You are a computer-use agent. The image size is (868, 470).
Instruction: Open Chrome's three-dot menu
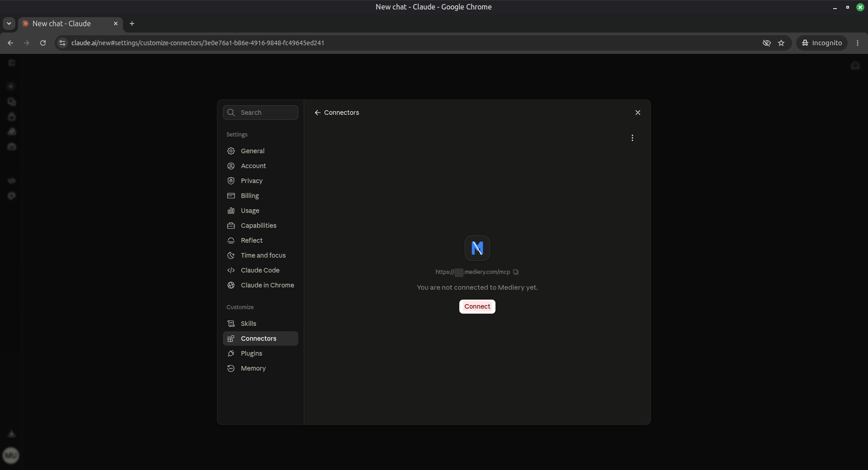[x=858, y=43]
